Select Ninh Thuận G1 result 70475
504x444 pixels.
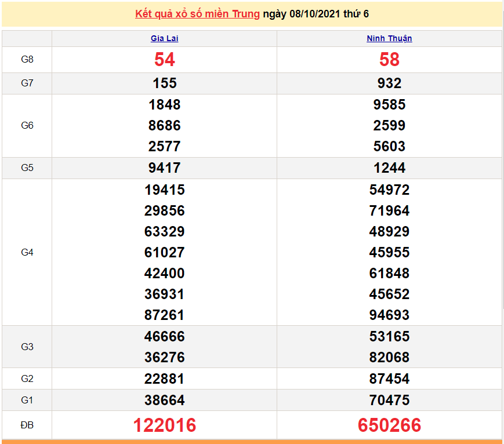390,400
